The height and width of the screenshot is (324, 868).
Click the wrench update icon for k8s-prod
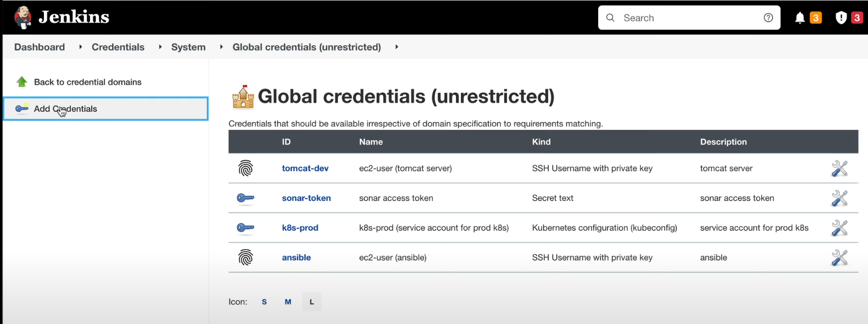click(x=839, y=228)
